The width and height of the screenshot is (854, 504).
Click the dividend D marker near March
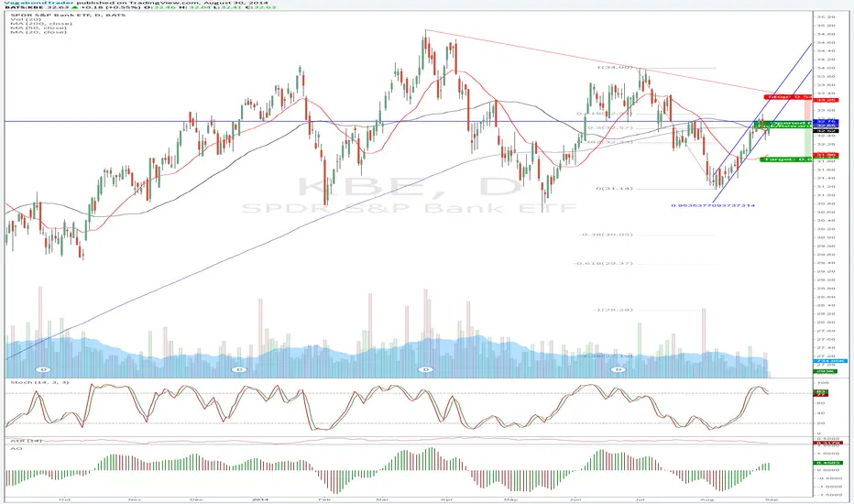426,369
